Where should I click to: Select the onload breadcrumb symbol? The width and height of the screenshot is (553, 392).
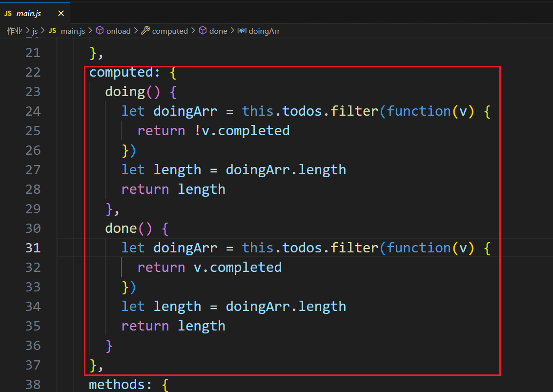pyautogui.click(x=119, y=31)
